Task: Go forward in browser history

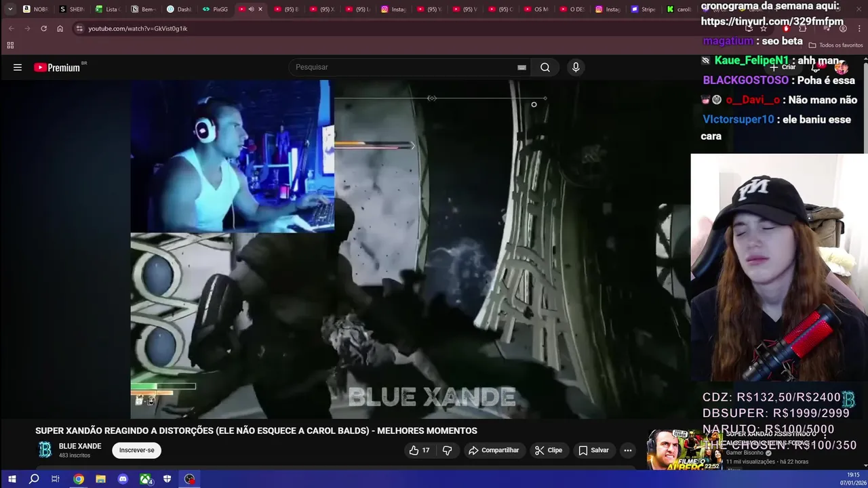Action: coord(27,28)
